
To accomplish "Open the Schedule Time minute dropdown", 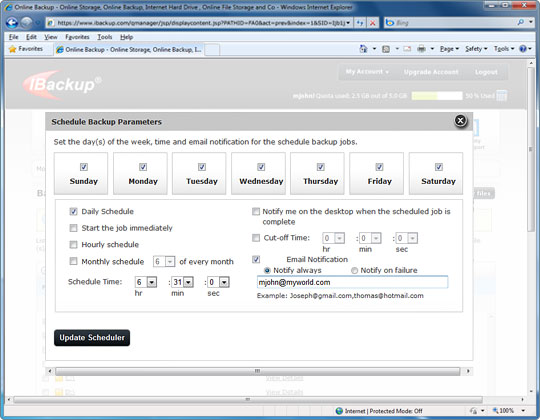I will click(x=188, y=282).
